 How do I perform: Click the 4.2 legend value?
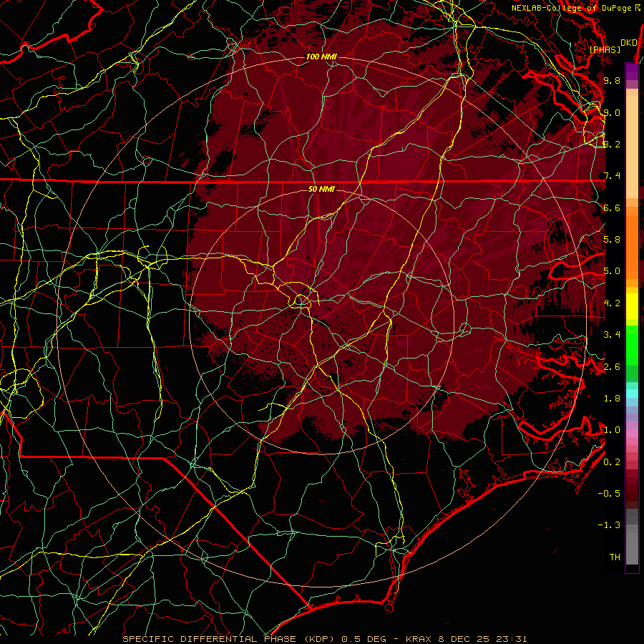(x=612, y=303)
